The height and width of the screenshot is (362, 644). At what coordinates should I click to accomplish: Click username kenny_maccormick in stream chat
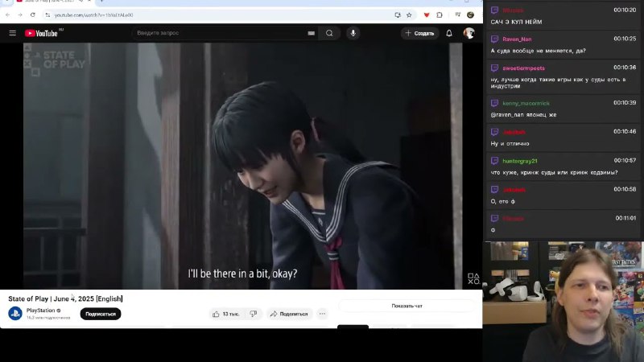[x=526, y=104]
